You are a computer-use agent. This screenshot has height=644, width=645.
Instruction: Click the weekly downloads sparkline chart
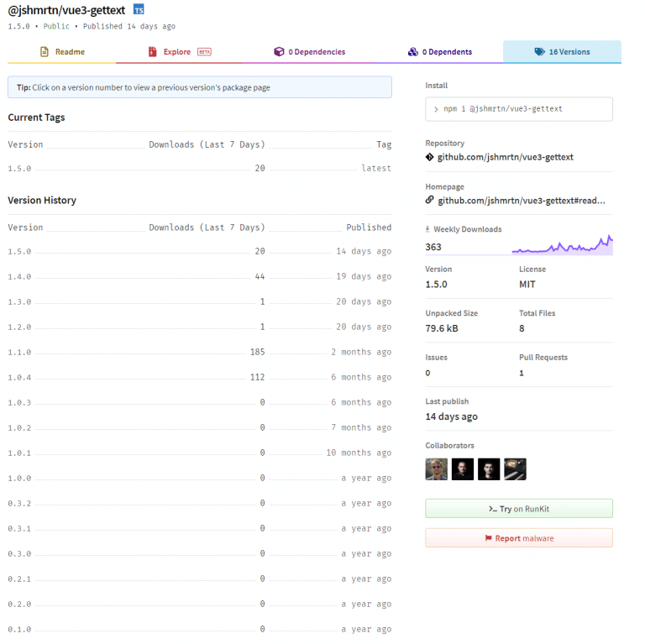tap(563, 245)
